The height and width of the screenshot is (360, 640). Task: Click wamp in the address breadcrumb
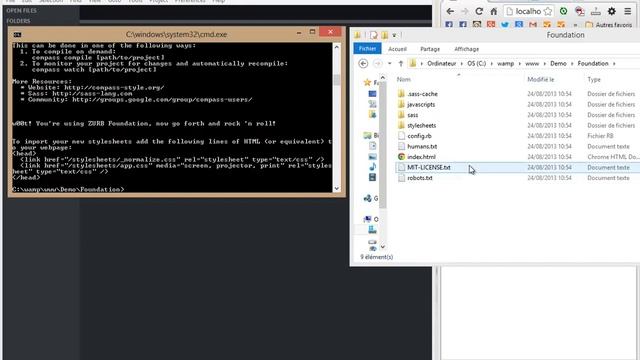click(x=505, y=64)
